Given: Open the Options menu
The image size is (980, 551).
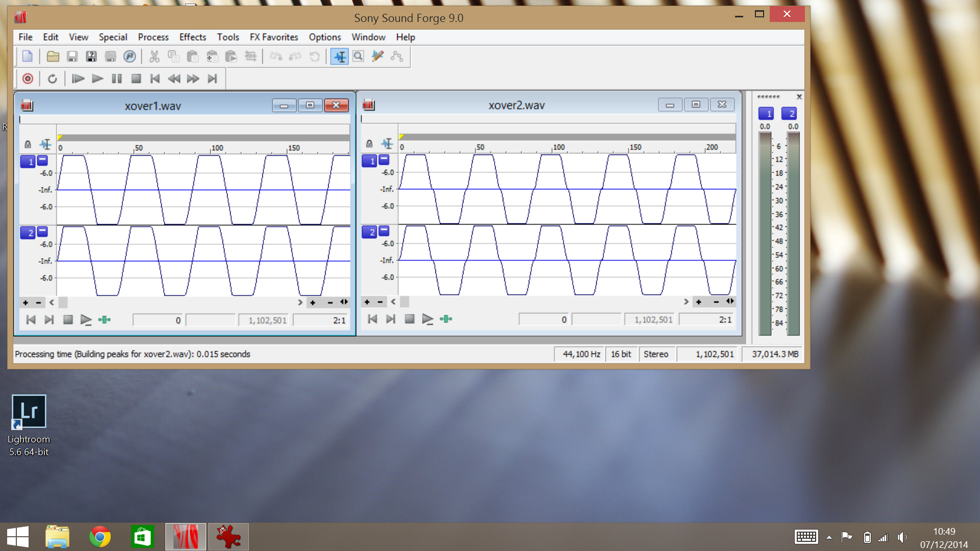Looking at the screenshot, I should point(325,37).
